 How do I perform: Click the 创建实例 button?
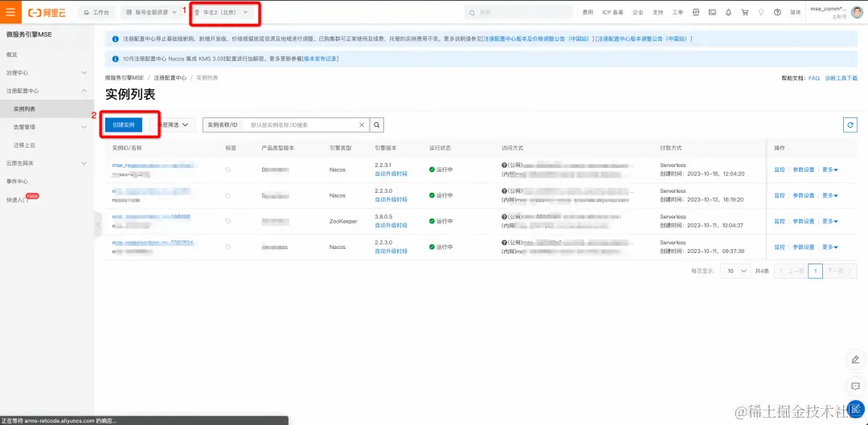[124, 125]
